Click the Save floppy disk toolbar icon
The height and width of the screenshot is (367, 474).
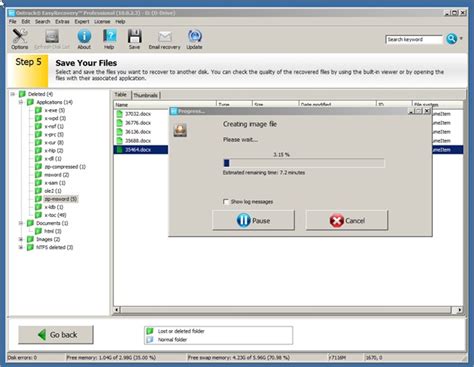click(x=134, y=36)
